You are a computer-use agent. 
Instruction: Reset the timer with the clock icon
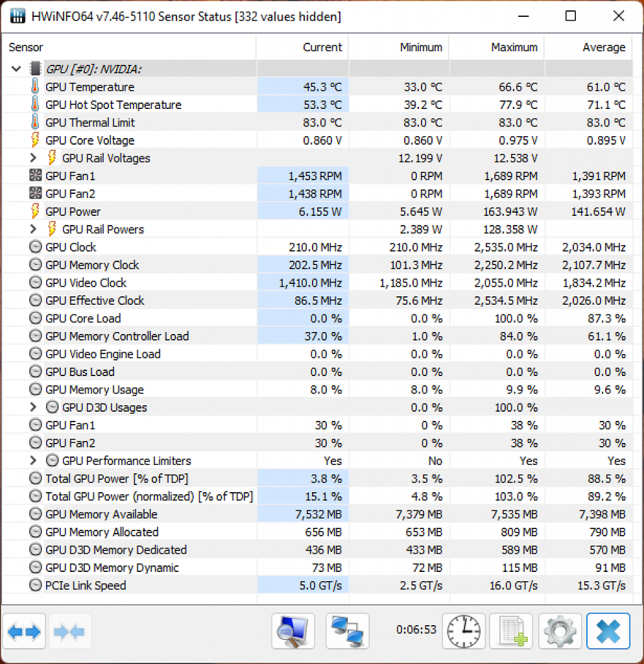pos(464,631)
